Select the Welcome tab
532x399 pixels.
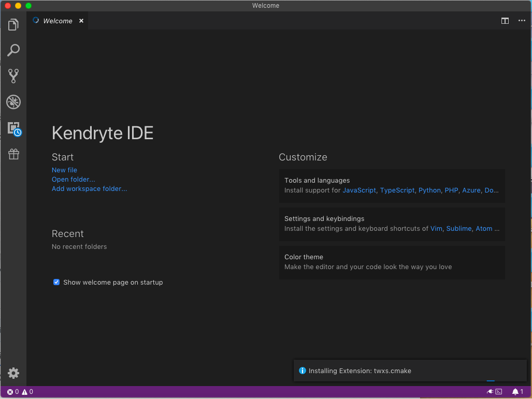(57, 21)
